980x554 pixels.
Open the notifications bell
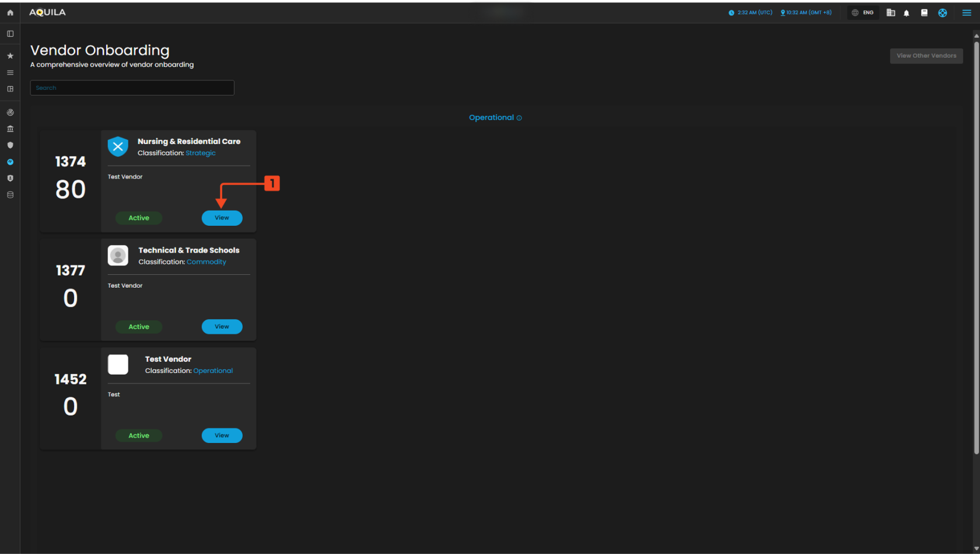pos(907,13)
